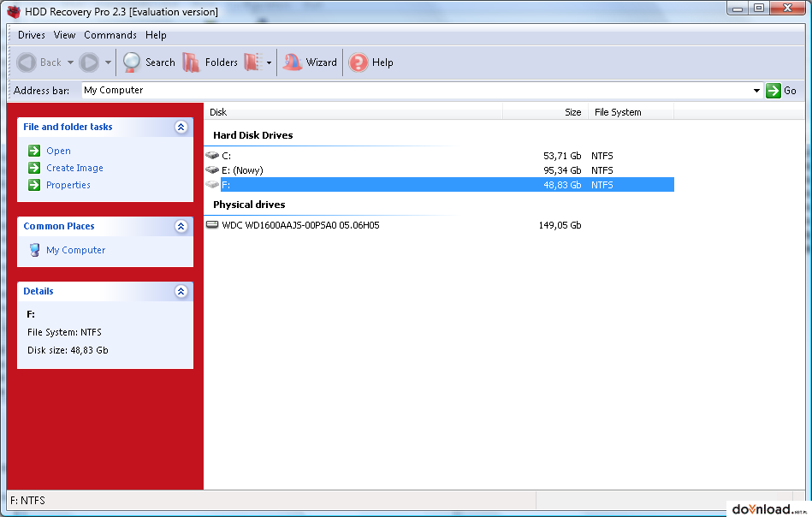Click the Create Image link
The height and width of the screenshot is (517, 812).
pos(74,168)
